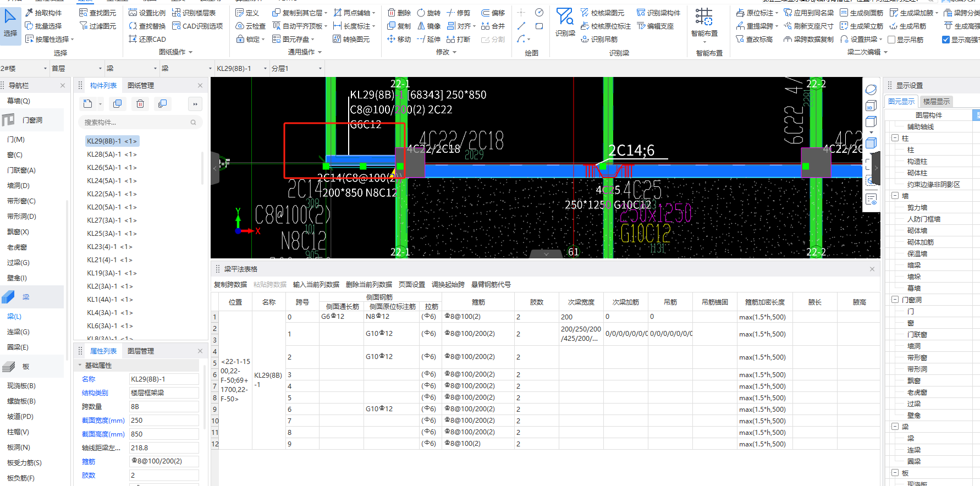Click 识别楼层表 recognize floor table

click(x=194, y=13)
